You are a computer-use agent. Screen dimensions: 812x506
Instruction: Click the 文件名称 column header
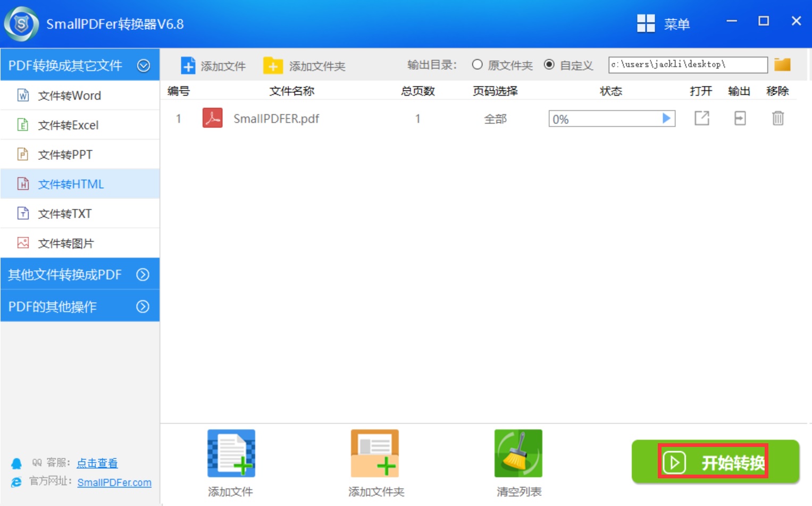[x=292, y=91]
